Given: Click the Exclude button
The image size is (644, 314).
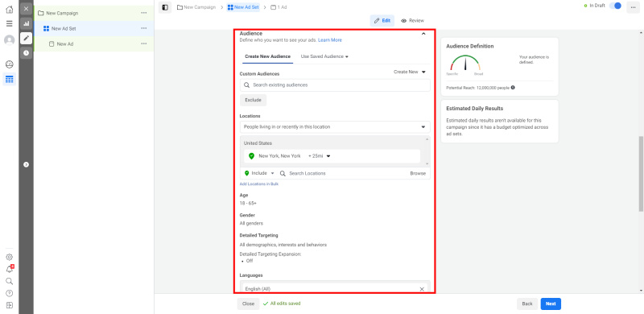Looking at the screenshot, I should [x=253, y=100].
